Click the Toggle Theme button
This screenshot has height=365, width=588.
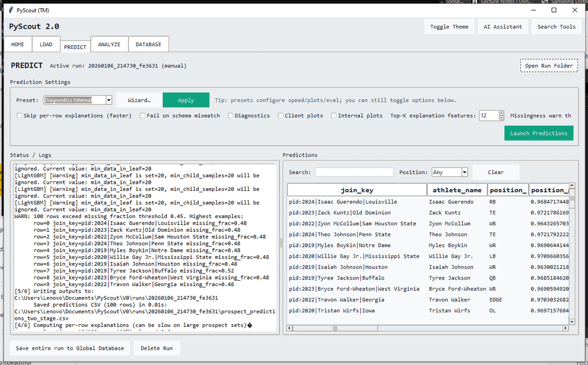(x=449, y=27)
